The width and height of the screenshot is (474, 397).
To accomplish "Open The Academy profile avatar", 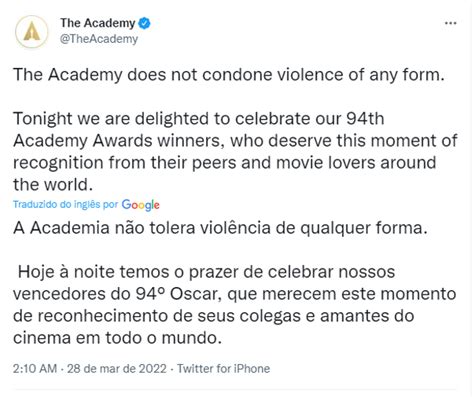I will coord(31,32).
